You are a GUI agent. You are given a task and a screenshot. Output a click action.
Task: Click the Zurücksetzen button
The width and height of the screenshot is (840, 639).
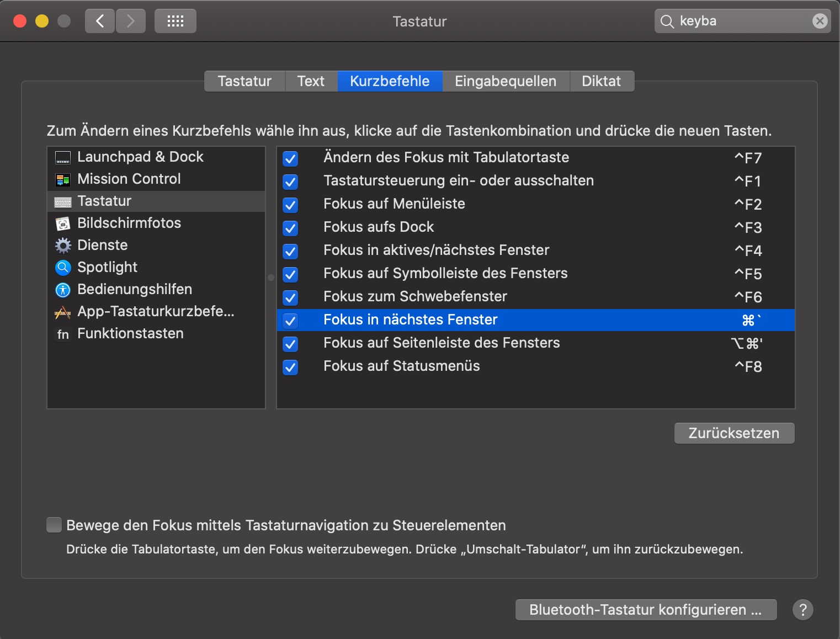click(733, 433)
